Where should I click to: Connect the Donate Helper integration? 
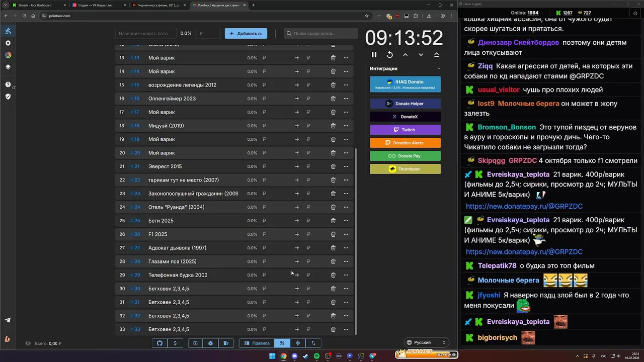[405, 104]
